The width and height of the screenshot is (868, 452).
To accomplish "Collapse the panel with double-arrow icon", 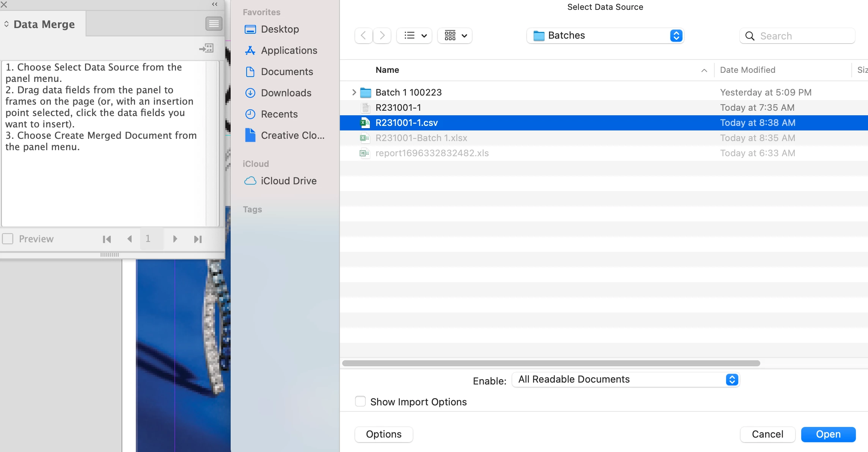I will click(215, 4).
